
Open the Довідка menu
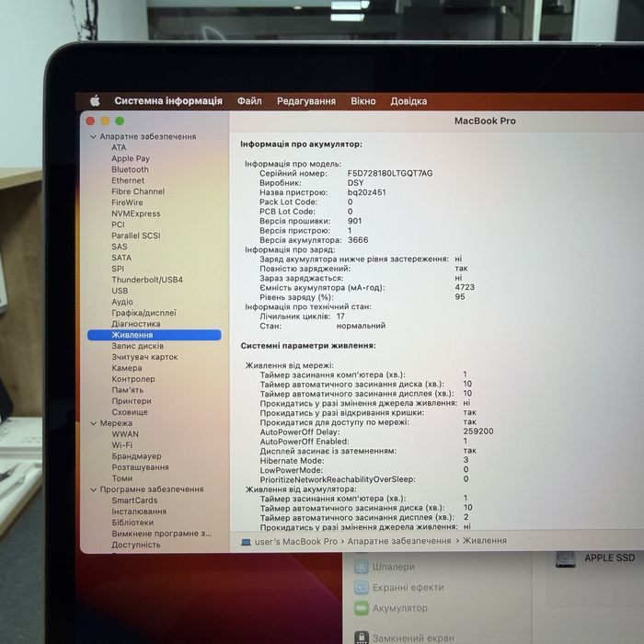tap(408, 101)
